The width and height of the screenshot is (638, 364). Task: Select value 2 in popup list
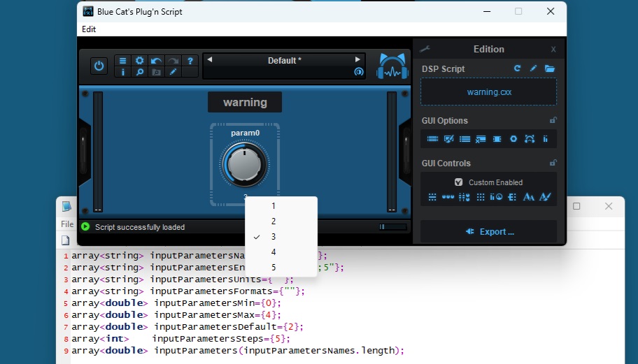pyautogui.click(x=274, y=221)
